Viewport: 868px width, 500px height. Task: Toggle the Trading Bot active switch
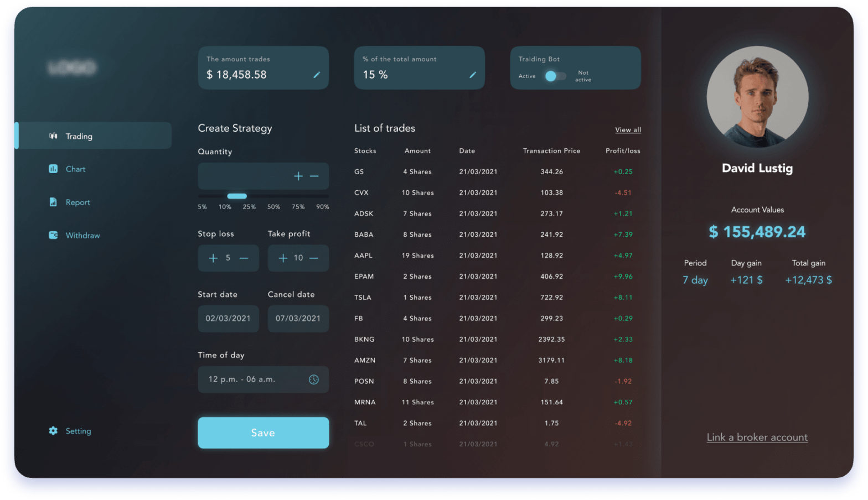[555, 76]
